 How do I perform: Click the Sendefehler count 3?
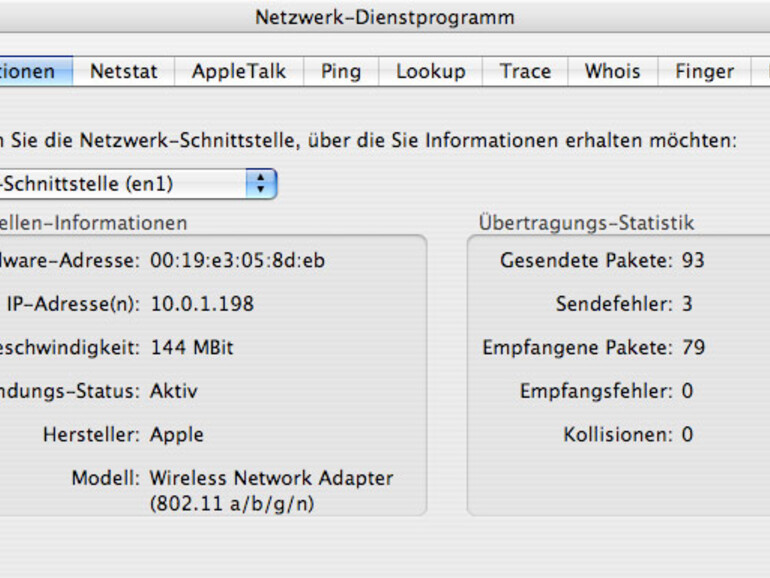(687, 304)
